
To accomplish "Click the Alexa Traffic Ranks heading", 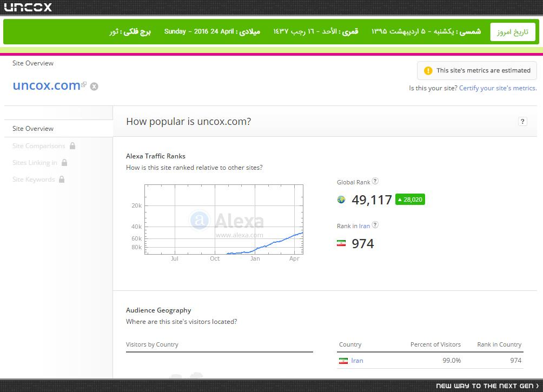I will pyautogui.click(x=155, y=156).
